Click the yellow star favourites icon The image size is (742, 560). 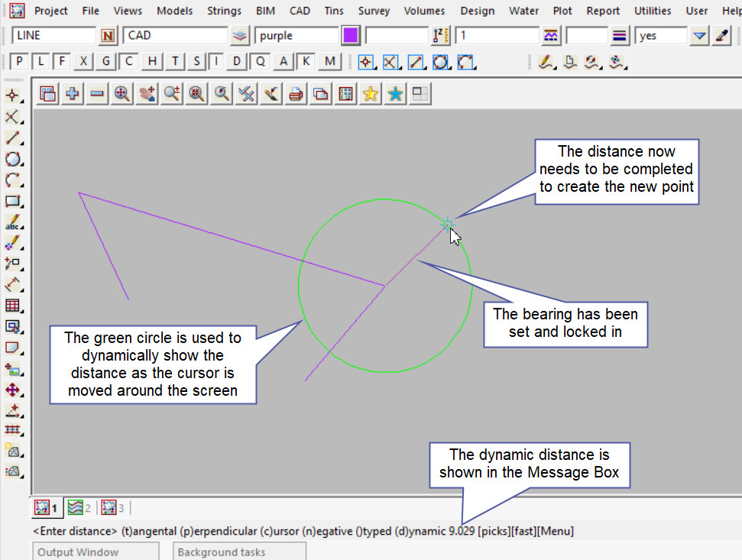pyautogui.click(x=371, y=93)
